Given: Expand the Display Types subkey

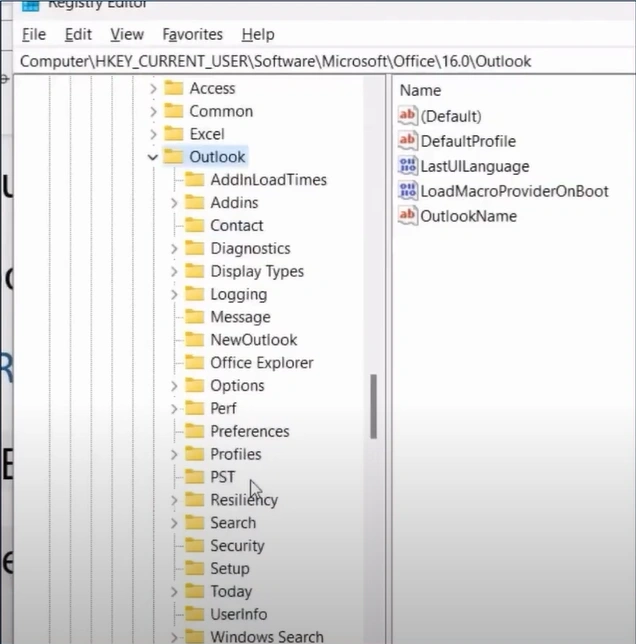Looking at the screenshot, I should [x=174, y=271].
